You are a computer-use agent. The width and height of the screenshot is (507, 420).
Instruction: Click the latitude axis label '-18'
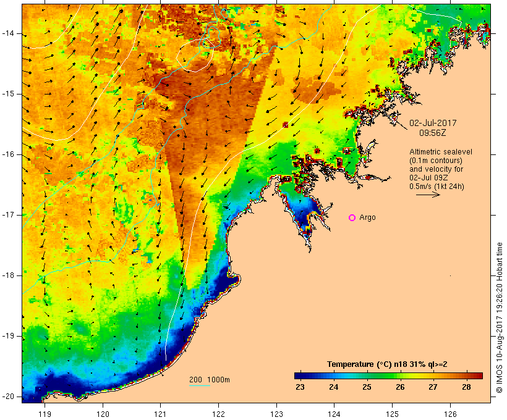click(8, 275)
